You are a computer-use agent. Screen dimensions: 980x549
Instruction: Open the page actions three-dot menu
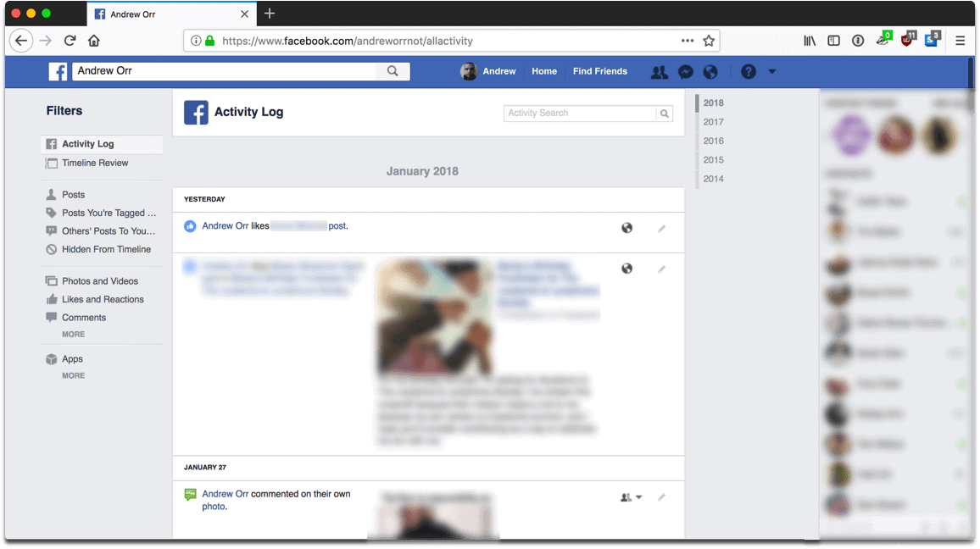pos(687,41)
